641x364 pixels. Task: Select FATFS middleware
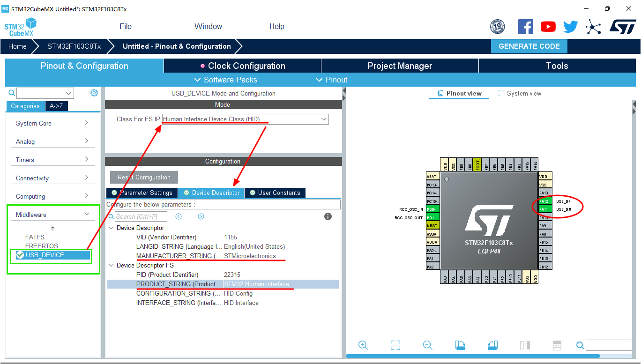(35, 237)
